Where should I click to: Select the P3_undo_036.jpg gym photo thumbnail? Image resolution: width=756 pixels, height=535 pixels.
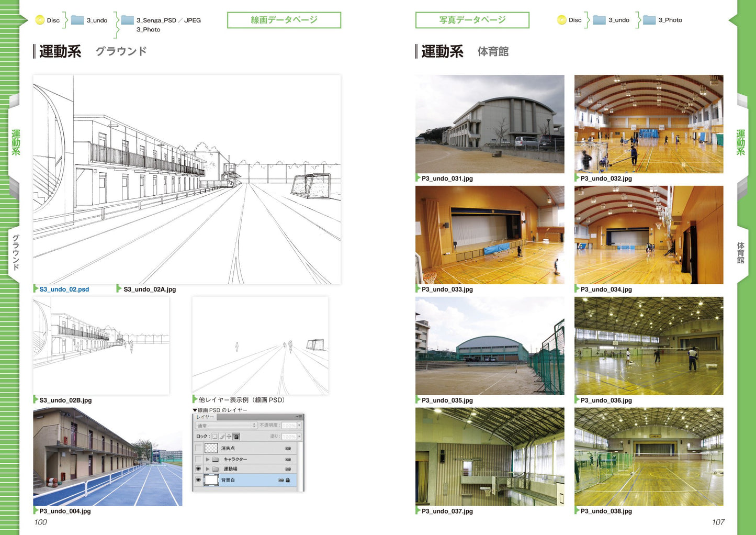(x=649, y=346)
